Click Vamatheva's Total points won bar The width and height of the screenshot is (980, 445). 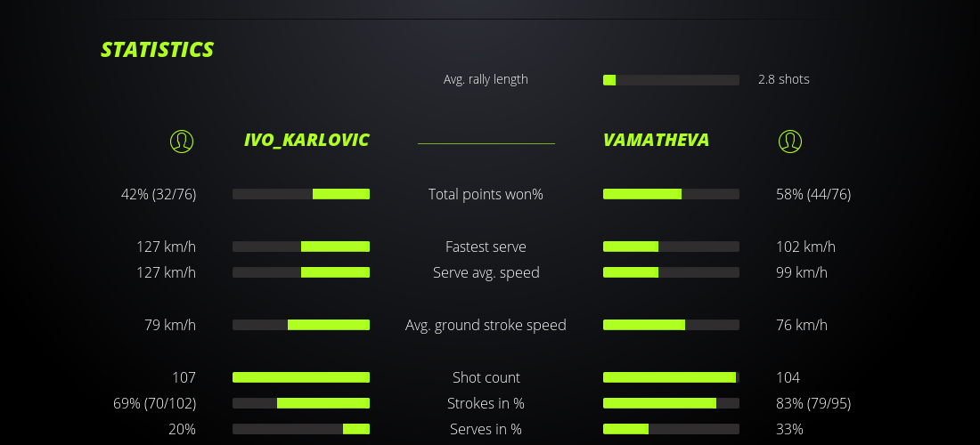pos(671,194)
